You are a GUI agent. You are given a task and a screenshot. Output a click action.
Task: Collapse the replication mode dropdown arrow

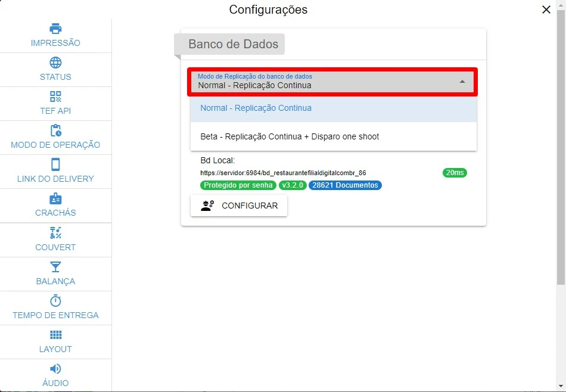[x=462, y=82]
